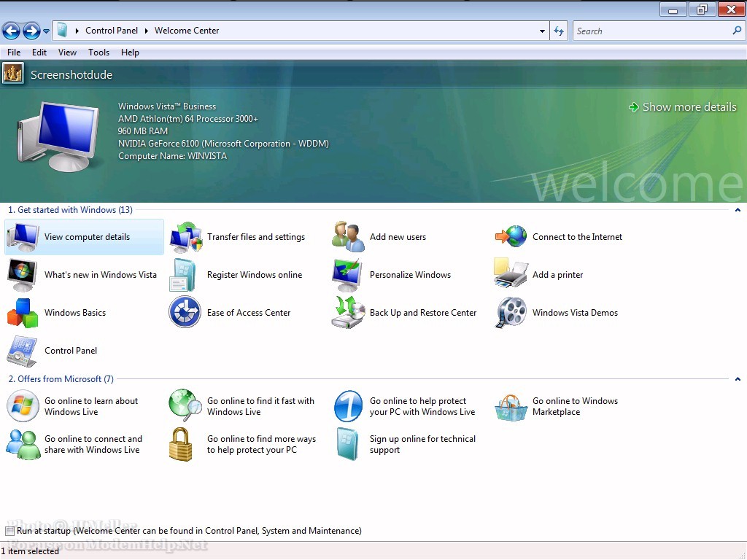Click the large computer monitor image
Image resolution: width=747 pixels, height=560 pixels.
(58, 136)
